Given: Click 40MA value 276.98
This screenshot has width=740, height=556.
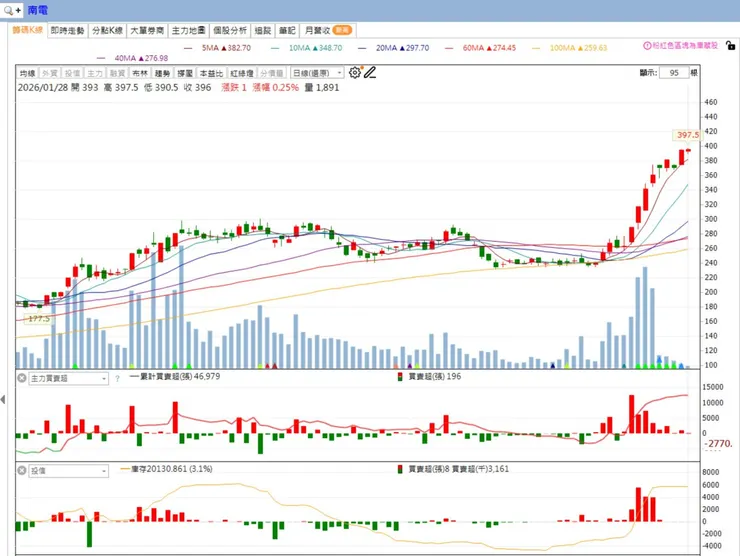Looking at the screenshot, I should (x=156, y=59).
